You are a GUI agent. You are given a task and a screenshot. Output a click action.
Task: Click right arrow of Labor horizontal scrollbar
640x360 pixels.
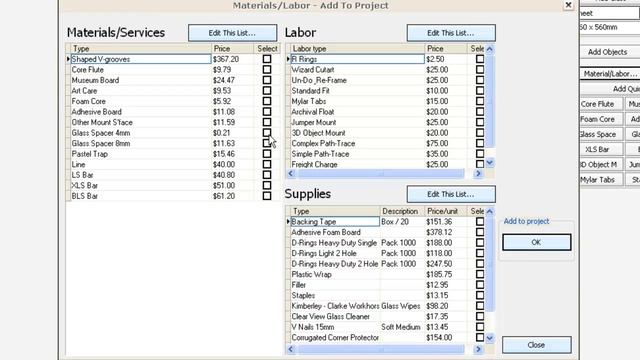478,173
